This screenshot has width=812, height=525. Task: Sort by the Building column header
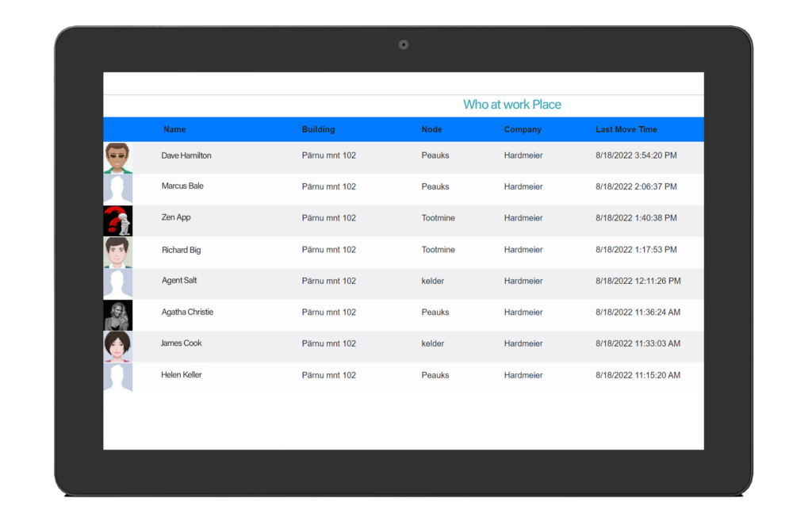319,129
